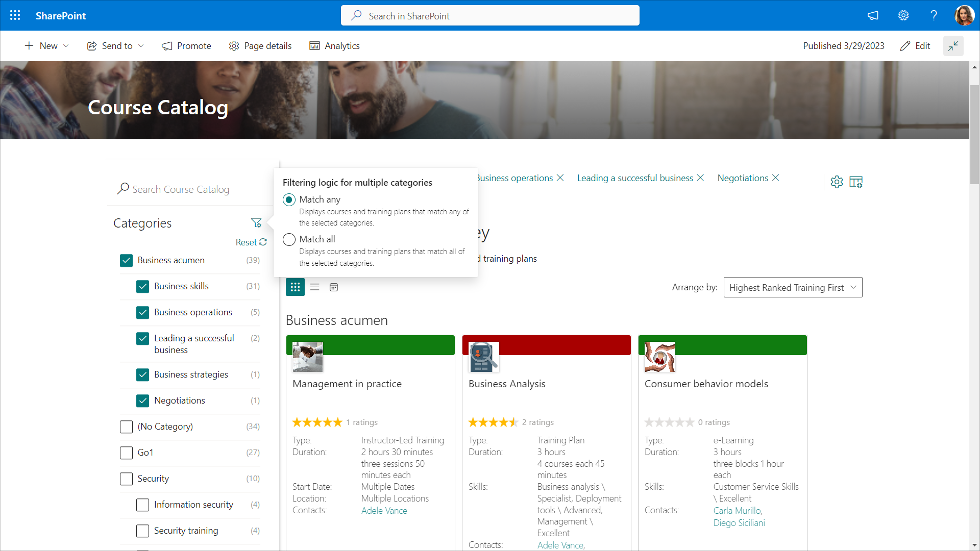Switch to list view layout

[x=314, y=287]
